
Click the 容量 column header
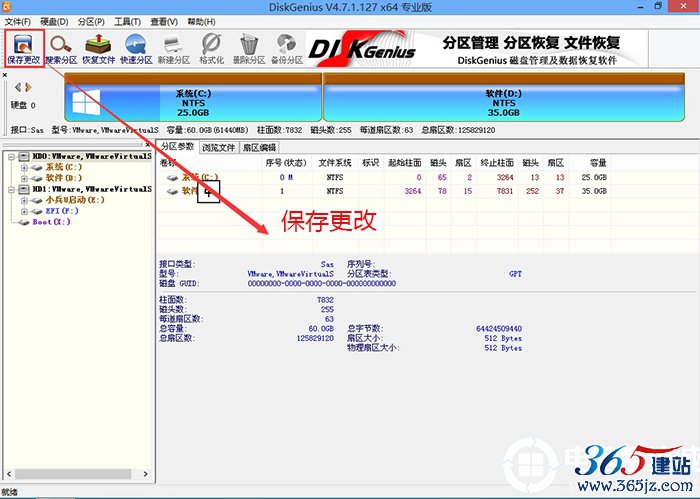click(x=598, y=163)
